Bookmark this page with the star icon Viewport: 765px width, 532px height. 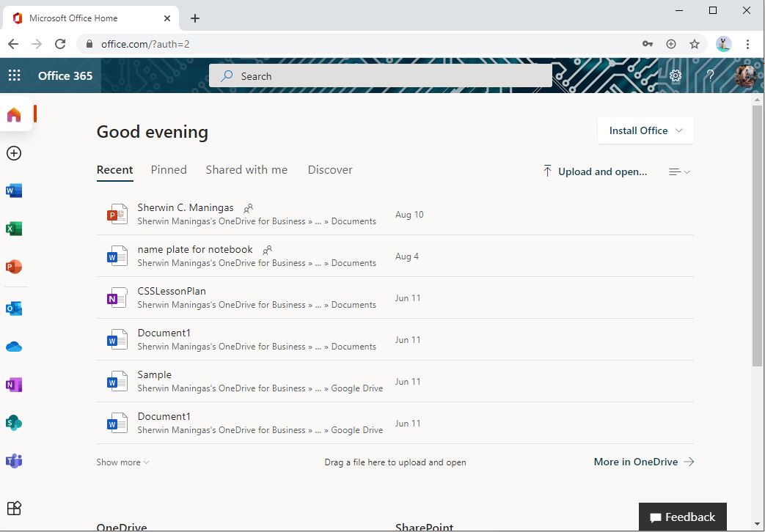(x=695, y=45)
